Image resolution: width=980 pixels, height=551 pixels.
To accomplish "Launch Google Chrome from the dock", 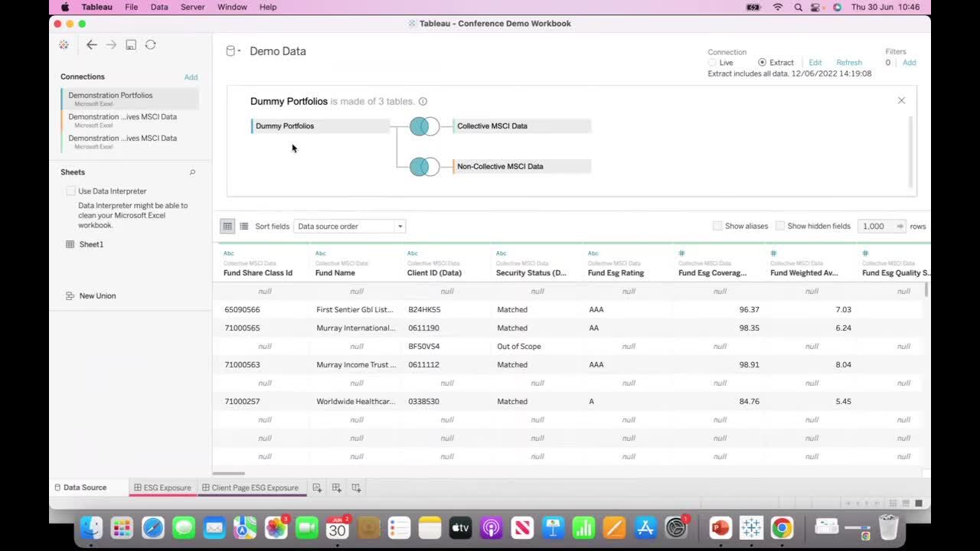I will [782, 527].
